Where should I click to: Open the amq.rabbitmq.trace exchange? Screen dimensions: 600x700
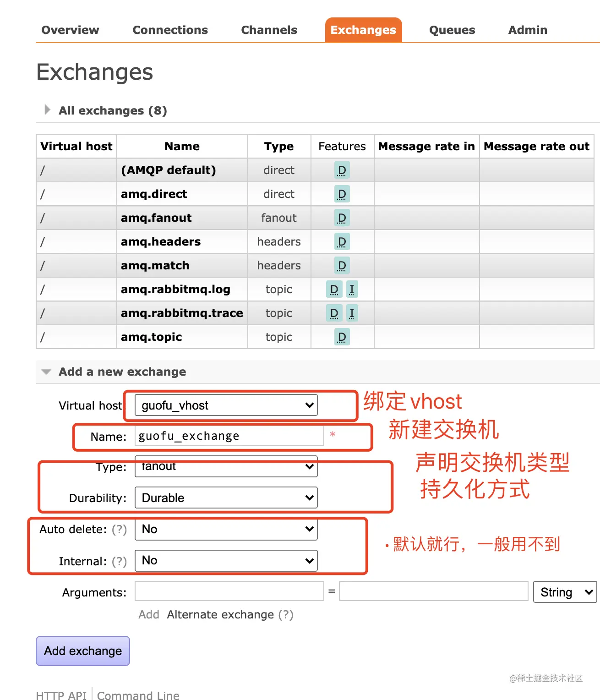click(182, 313)
